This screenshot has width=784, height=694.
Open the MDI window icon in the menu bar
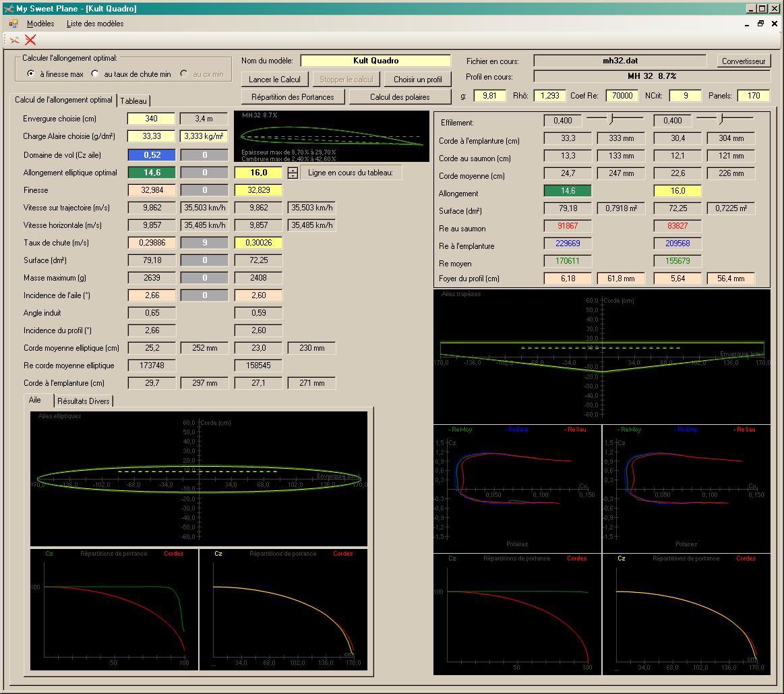[x=13, y=24]
